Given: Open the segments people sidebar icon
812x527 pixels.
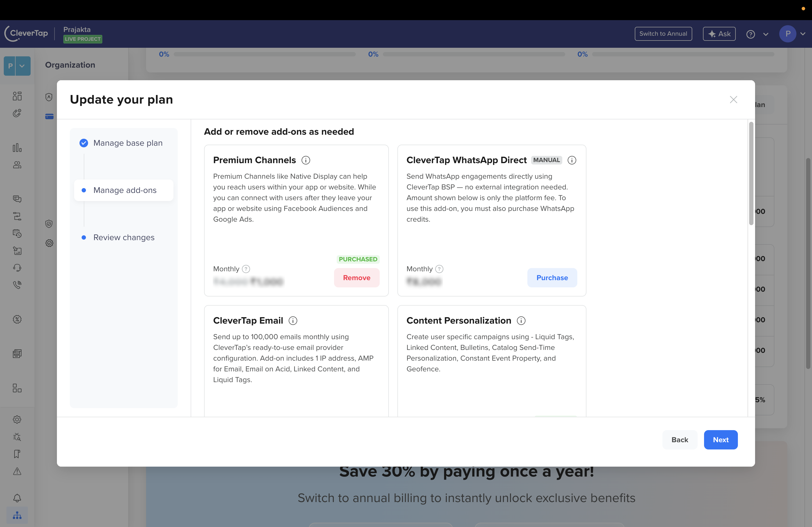Looking at the screenshot, I should [x=17, y=165].
